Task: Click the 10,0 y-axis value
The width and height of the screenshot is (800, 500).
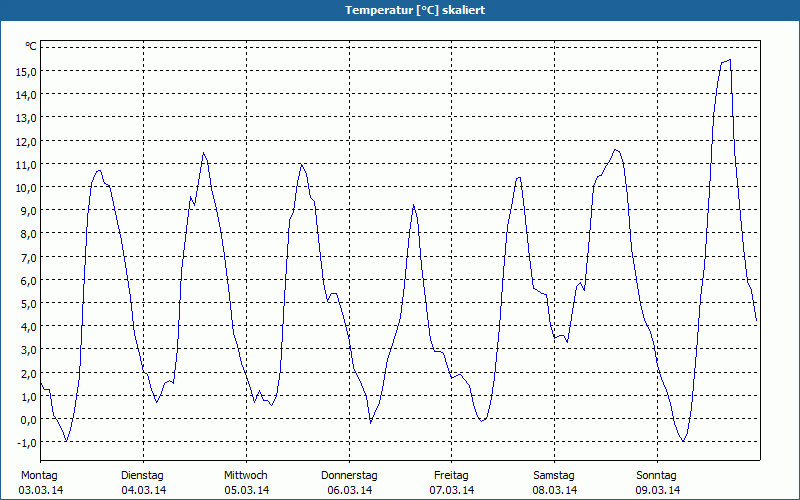Action: 26,188
